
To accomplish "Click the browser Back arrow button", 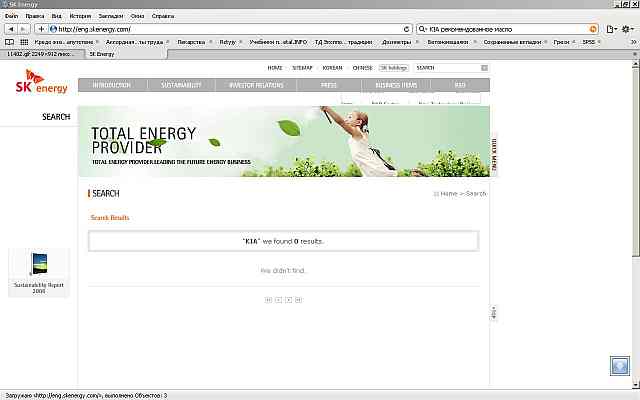I will 10,29.
